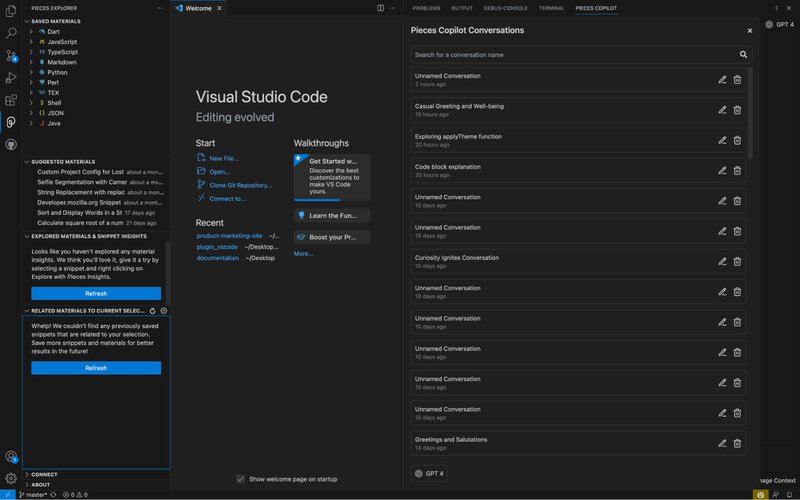Click Connect to link
The height and width of the screenshot is (500, 800).
pyautogui.click(x=227, y=199)
